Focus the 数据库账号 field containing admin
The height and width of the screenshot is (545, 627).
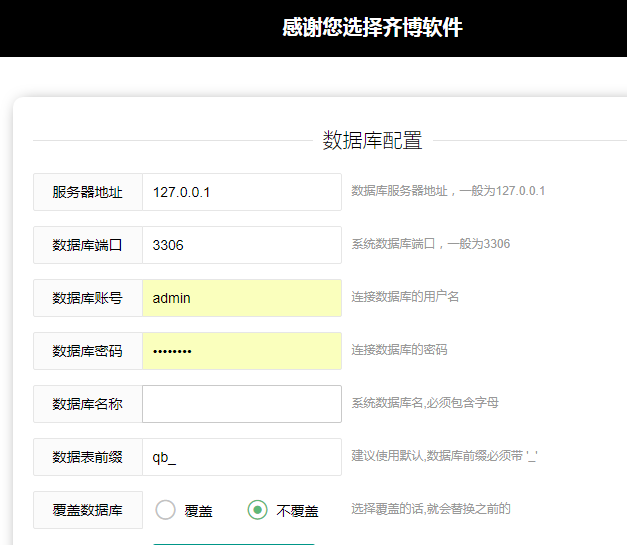click(x=241, y=298)
